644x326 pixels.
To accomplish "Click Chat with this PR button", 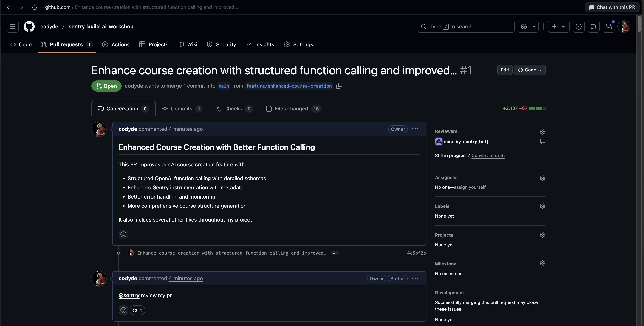I will coord(612,7).
